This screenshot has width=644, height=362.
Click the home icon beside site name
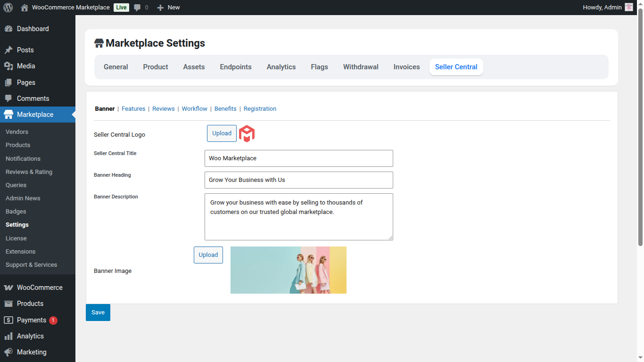25,8
